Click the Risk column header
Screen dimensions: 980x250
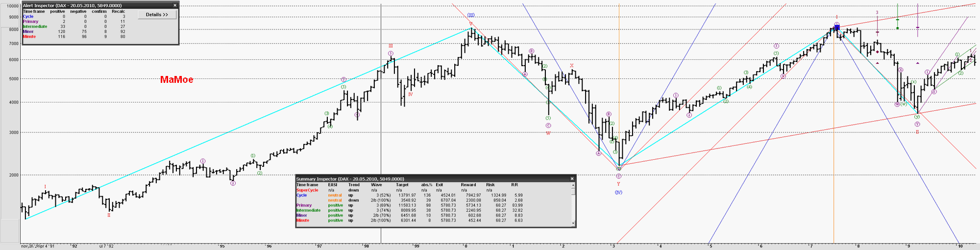[490, 185]
